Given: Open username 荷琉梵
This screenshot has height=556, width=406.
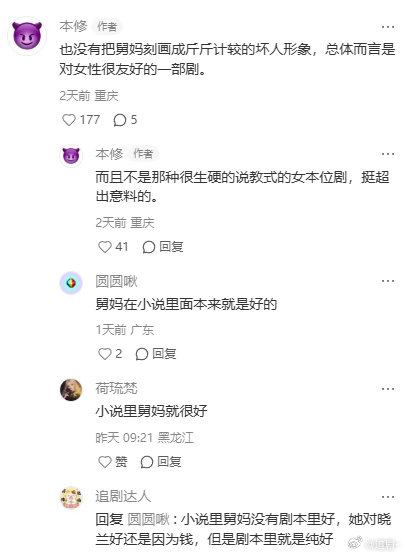Looking at the screenshot, I should (116, 388).
